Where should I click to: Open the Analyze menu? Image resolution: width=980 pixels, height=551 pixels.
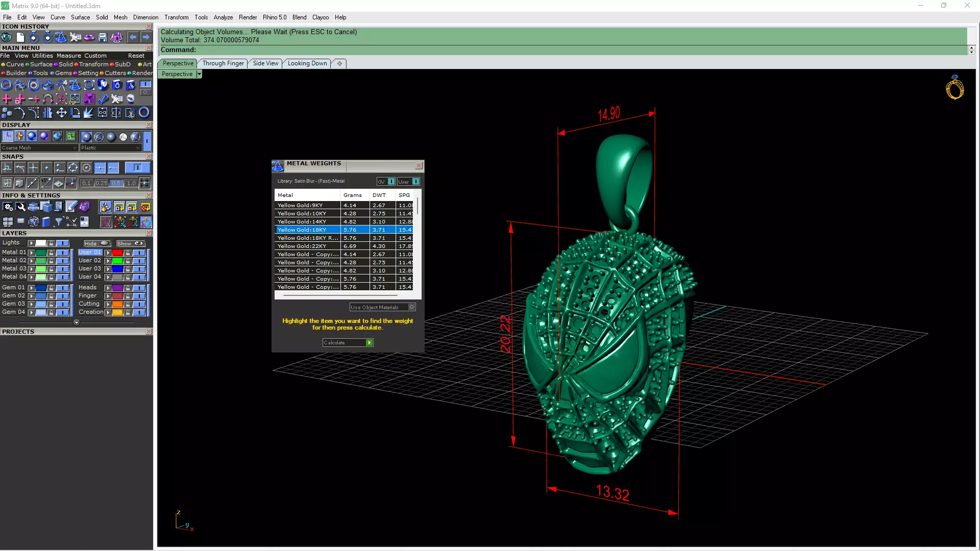tap(223, 17)
